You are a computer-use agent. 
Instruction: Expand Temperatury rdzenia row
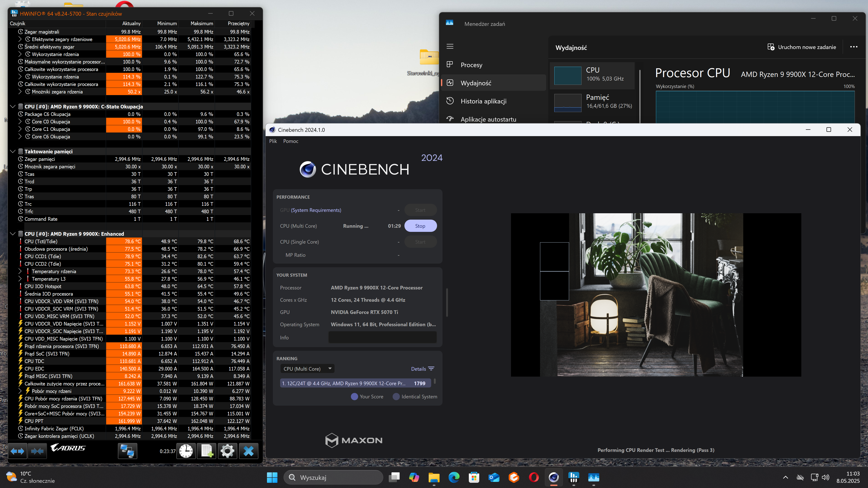pyautogui.click(x=20, y=271)
